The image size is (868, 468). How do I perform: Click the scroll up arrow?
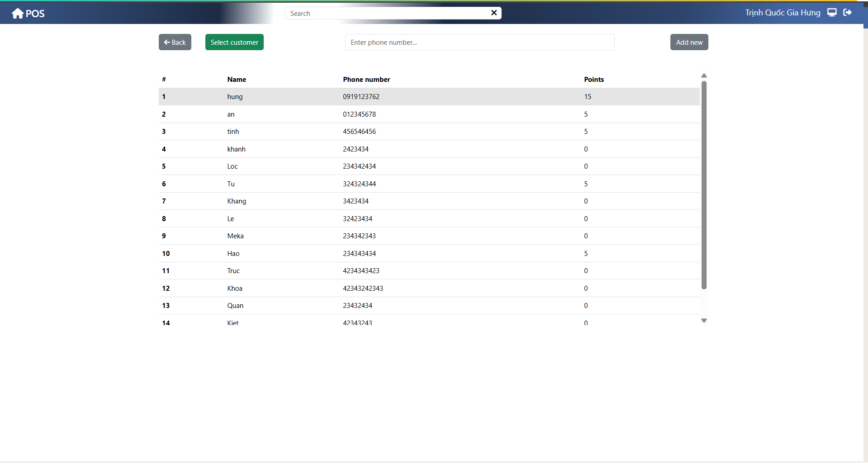pyautogui.click(x=704, y=76)
